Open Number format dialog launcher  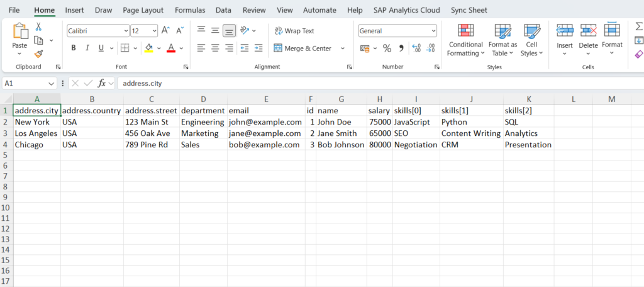click(436, 67)
